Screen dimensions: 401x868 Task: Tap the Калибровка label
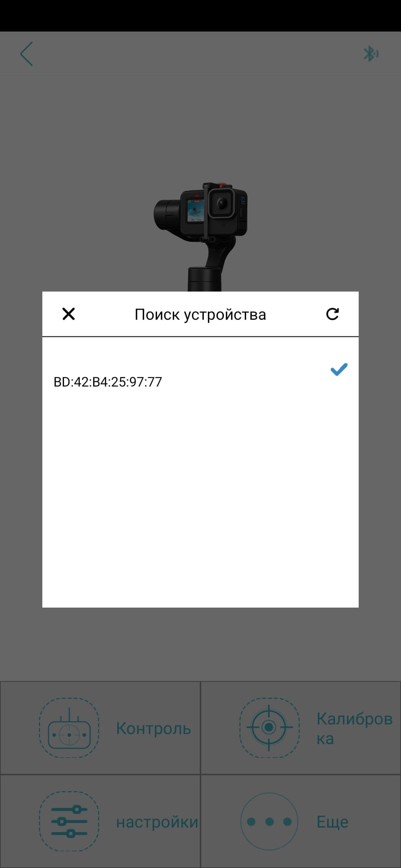(354, 729)
